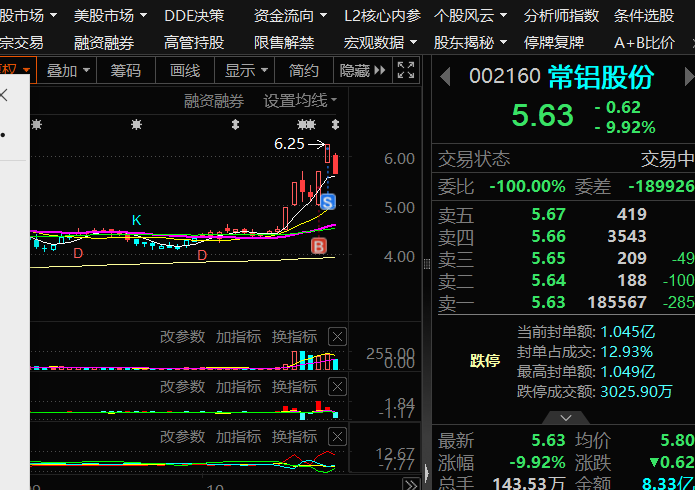Viewport: 695px width, 490px height.
Task: Click the fullscreen expand chart icon
Action: coord(406,70)
